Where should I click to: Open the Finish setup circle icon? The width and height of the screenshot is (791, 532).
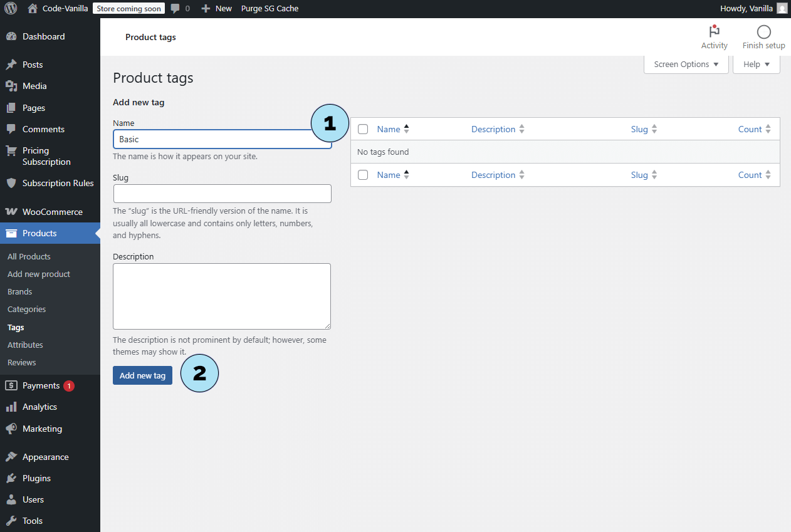click(x=763, y=32)
